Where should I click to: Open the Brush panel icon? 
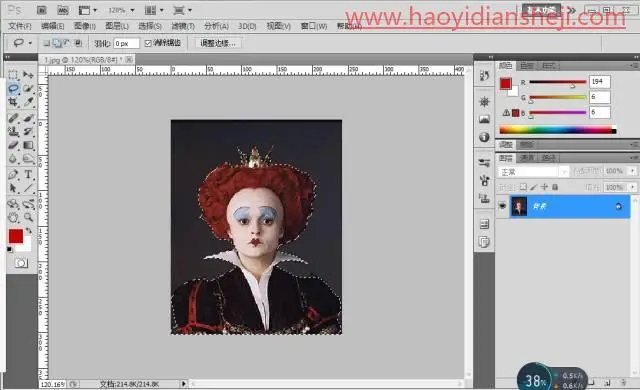click(484, 180)
